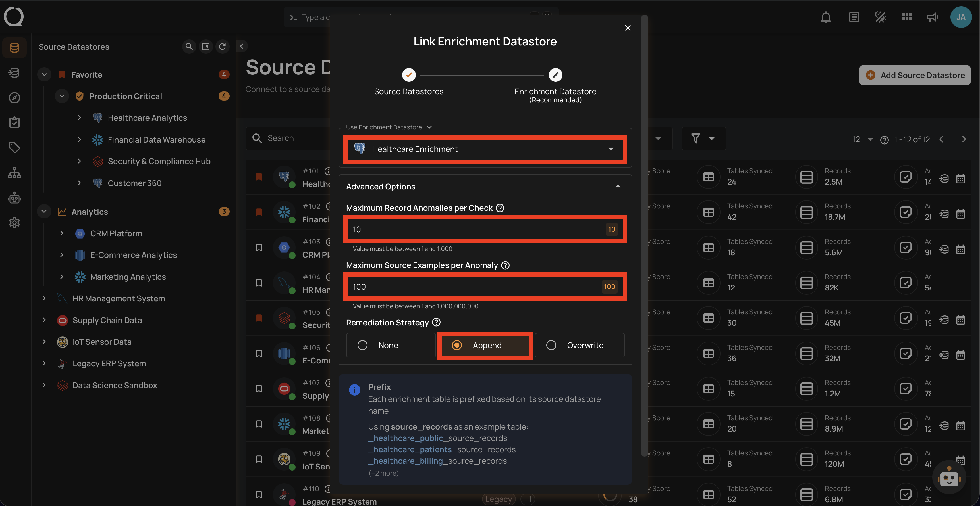The image size is (980, 506).
Task: Open the AI bot assistant in sidebar
Action: click(x=14, y=198)
